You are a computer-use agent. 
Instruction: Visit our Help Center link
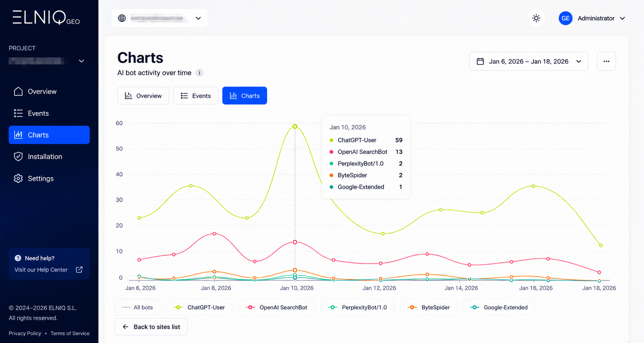tap(41, 270)
